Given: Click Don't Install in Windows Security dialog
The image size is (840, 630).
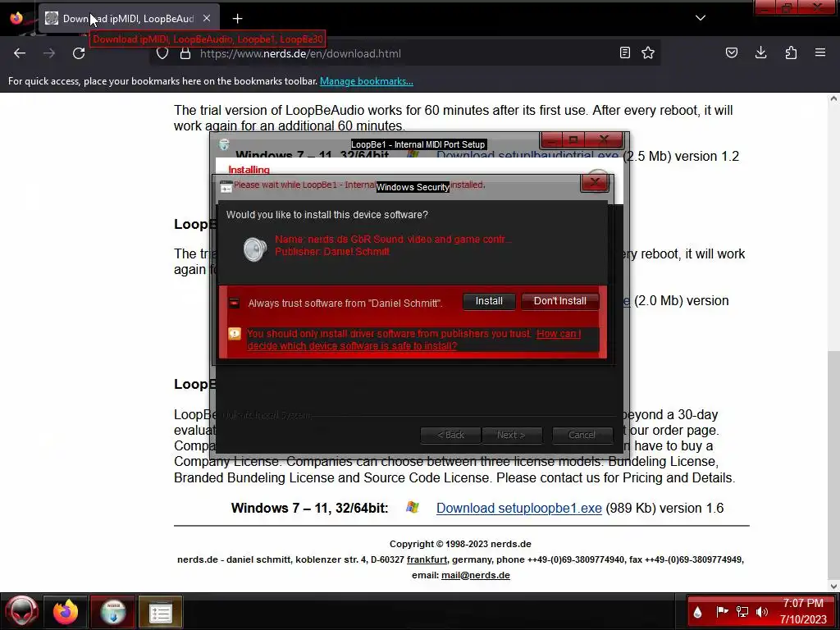Looking at the screenshot, I should (559, 301).
